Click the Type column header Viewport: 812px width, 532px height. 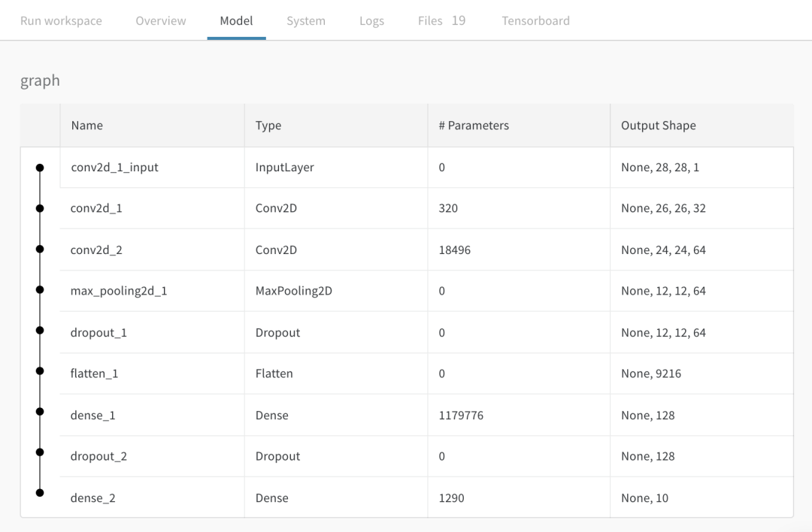[x=268, y=125]
